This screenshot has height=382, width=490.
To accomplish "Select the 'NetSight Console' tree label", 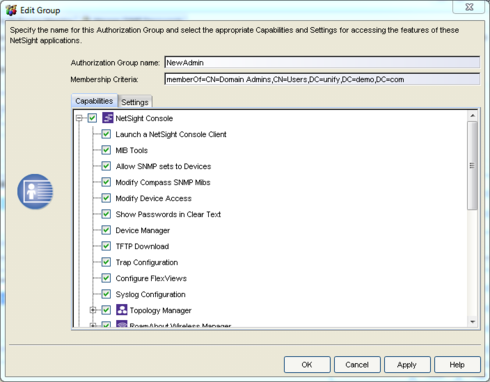I will (144, 118).
